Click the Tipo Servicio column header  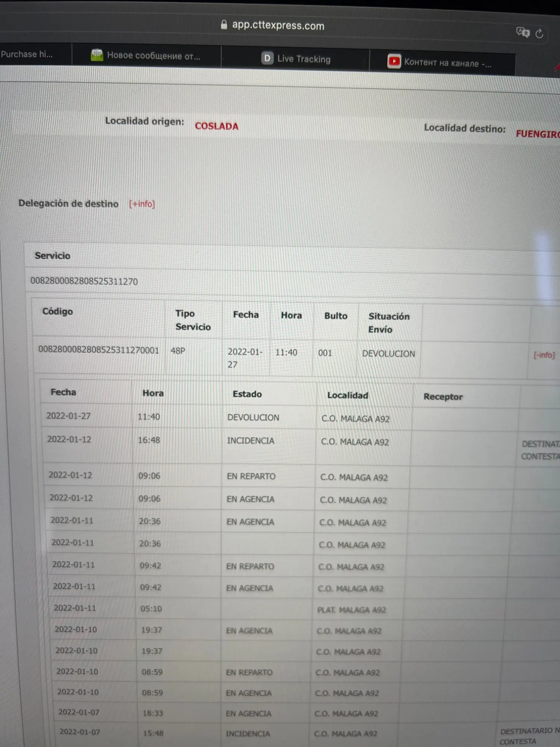(193, 320)
